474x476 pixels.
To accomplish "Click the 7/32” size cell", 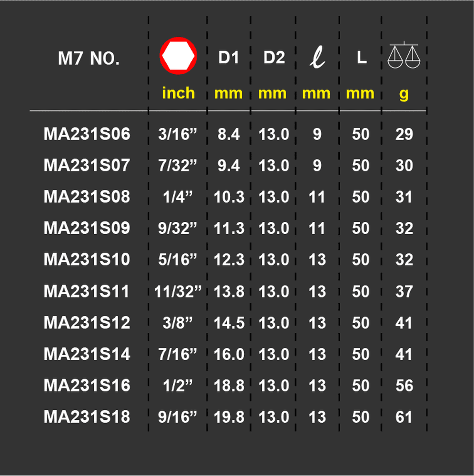I will [178, 165].
